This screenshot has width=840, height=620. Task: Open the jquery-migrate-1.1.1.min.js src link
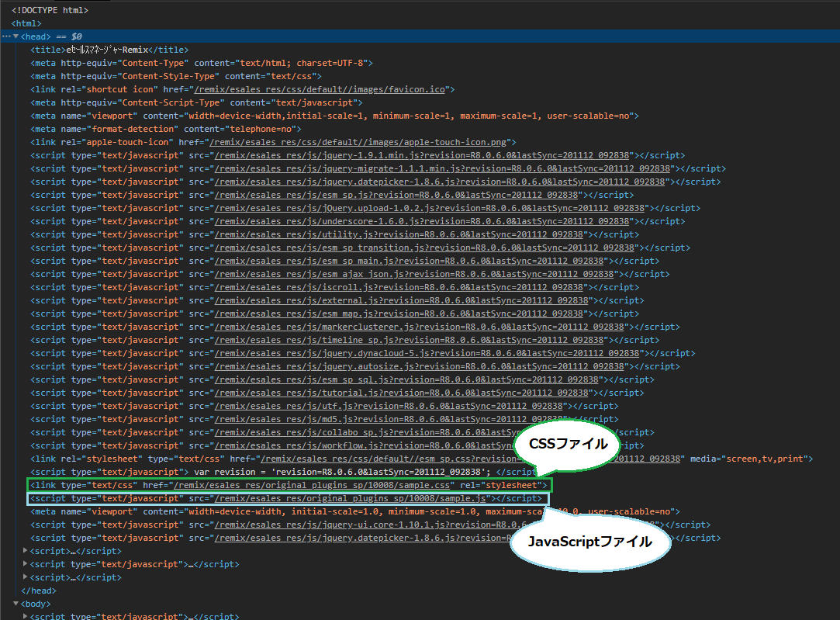click(442, 168)
